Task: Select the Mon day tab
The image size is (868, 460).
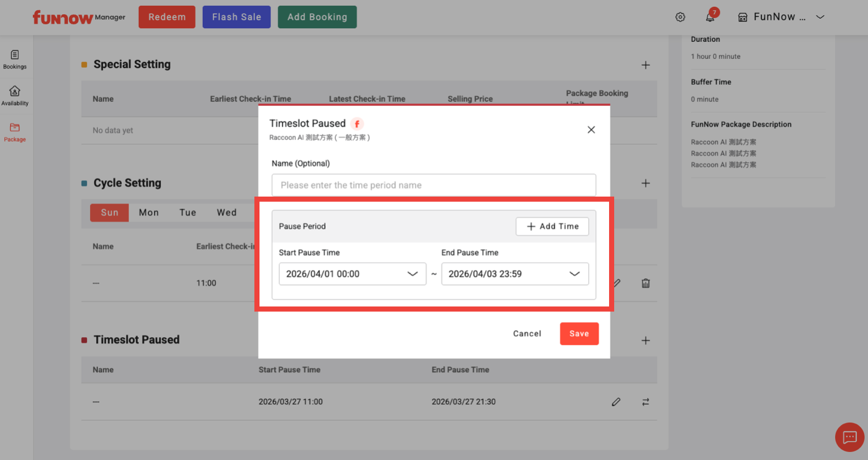Action: point(149,212)
